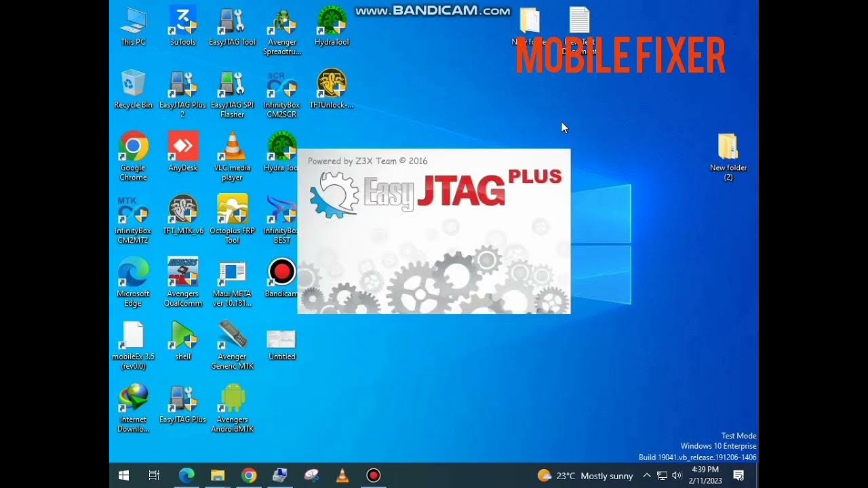
Task: Open the network status tray icon
Action: coord(662,476)
